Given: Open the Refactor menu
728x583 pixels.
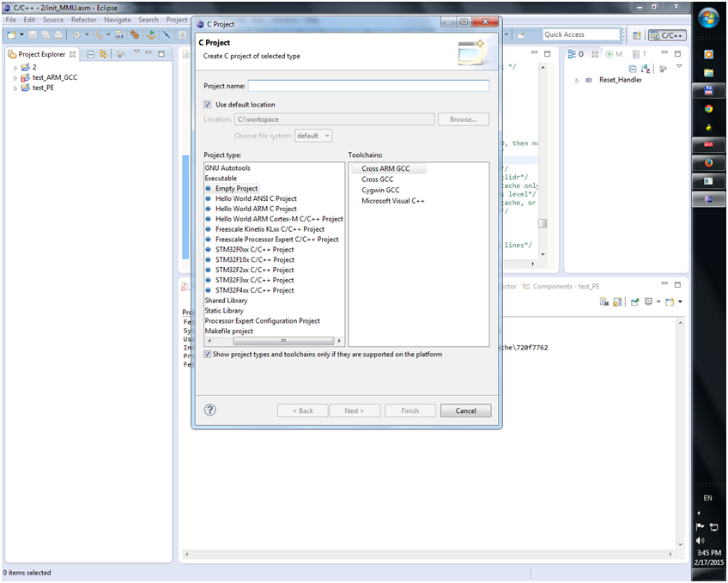Looking at the screenshot, I should (x=83, y=20).
